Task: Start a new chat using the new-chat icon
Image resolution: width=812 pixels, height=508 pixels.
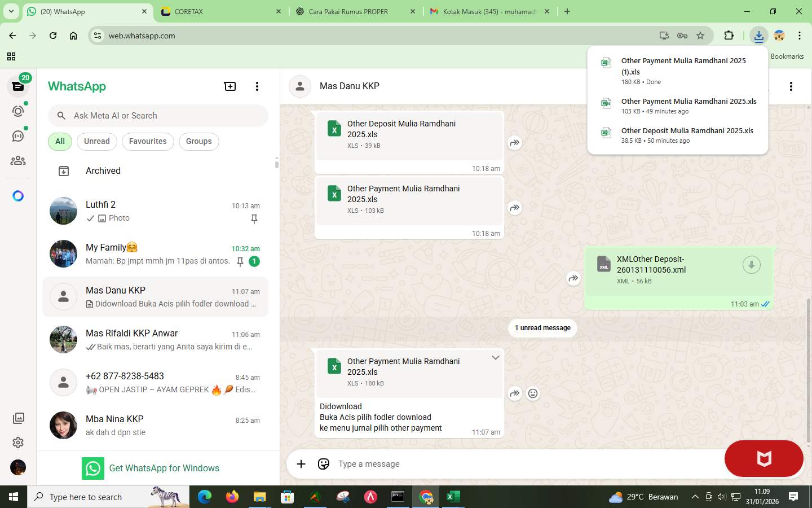Action: [230, 86]
